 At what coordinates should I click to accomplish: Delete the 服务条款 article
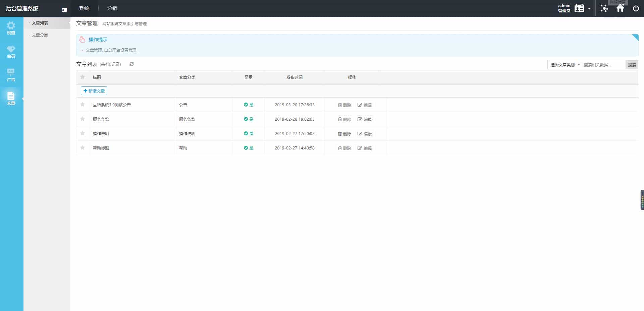click(344, 119)
